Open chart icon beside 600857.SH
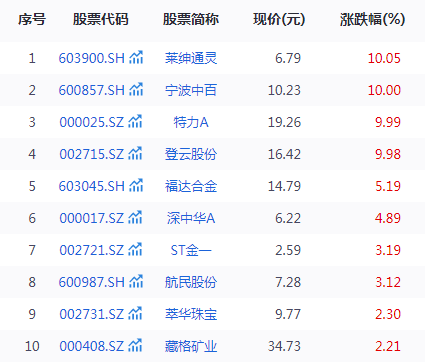 [136, 89]
